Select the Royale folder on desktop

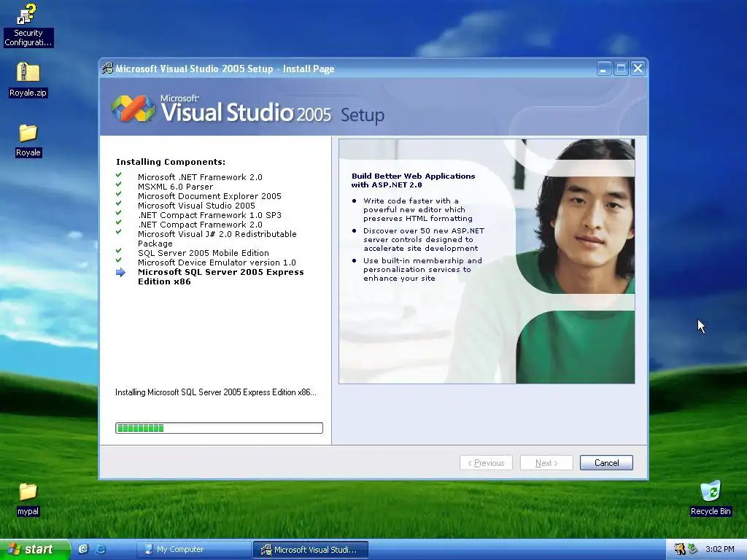click(x=28, y=133)
